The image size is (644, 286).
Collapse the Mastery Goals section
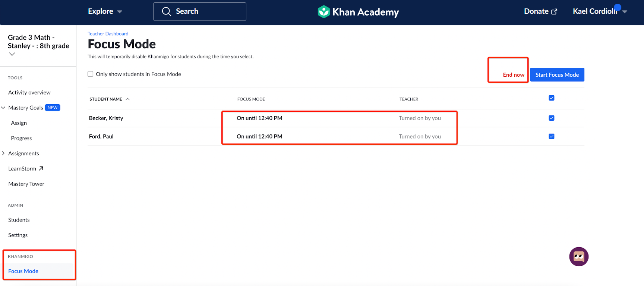[x=3, y=108]
